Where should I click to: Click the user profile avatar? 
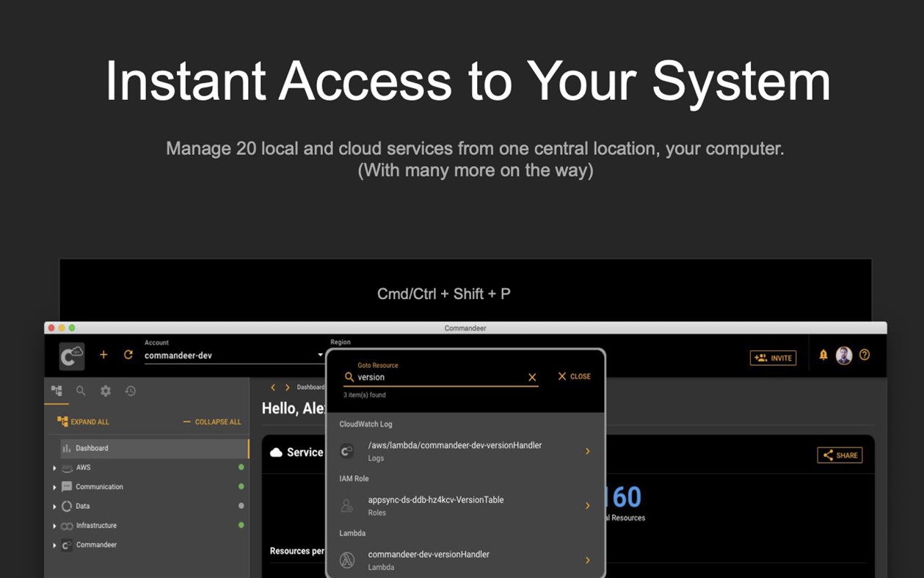844,355
